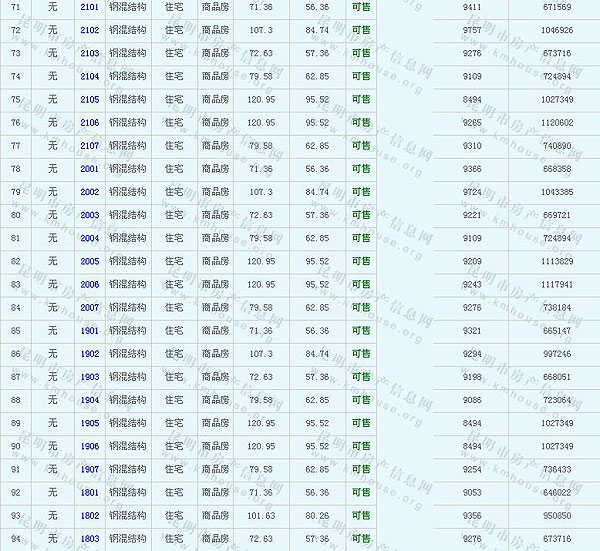600x551 pixels.
Task: Open room number 1901 link
Action: 89,330
